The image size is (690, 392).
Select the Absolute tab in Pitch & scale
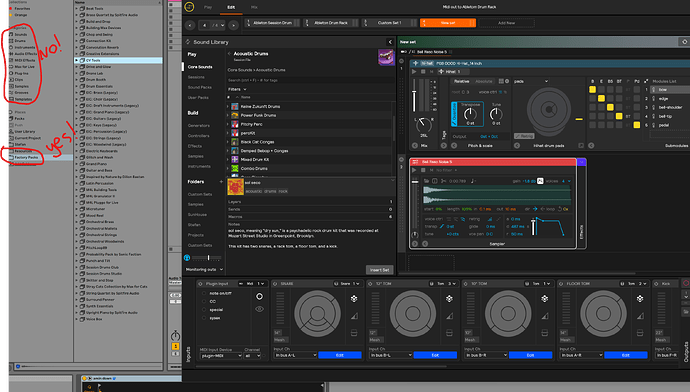coord(484,81)
